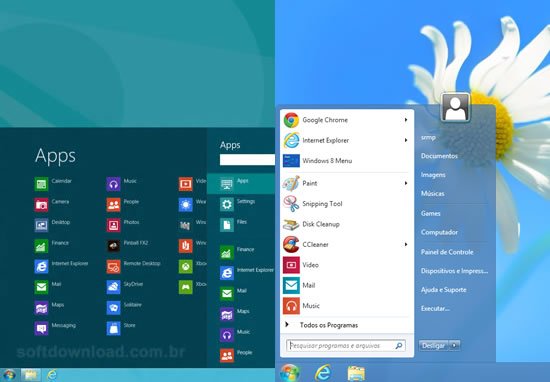Open Paint from the start menu
This screenshot has width=550, height=382.
point(345,183)
